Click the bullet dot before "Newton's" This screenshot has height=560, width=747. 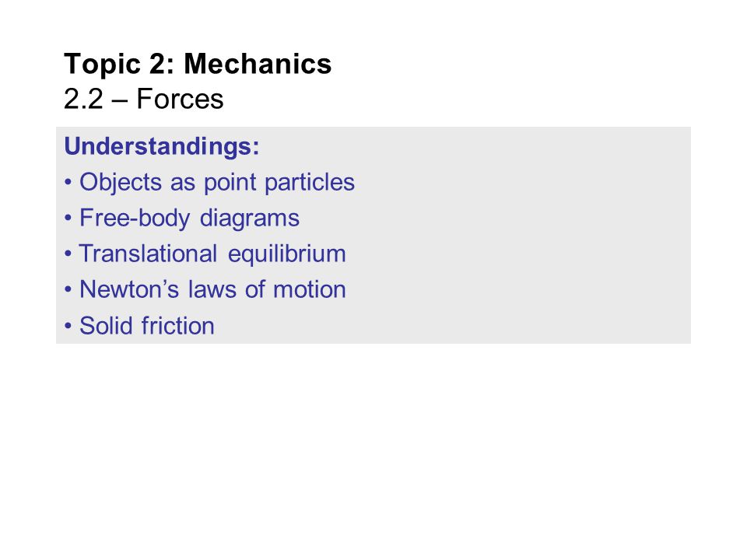coord(68,290)
